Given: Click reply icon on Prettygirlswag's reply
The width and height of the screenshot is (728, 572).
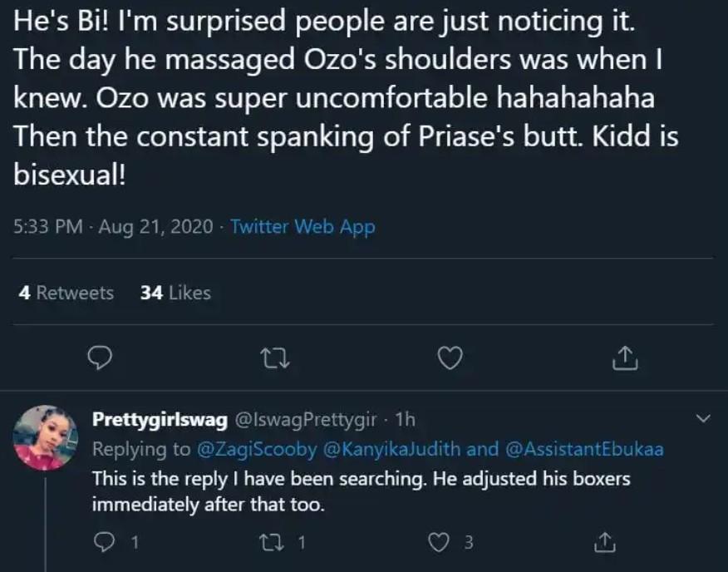Looking at the screenshot, I should pyautogui.click(x=103, y=543).
